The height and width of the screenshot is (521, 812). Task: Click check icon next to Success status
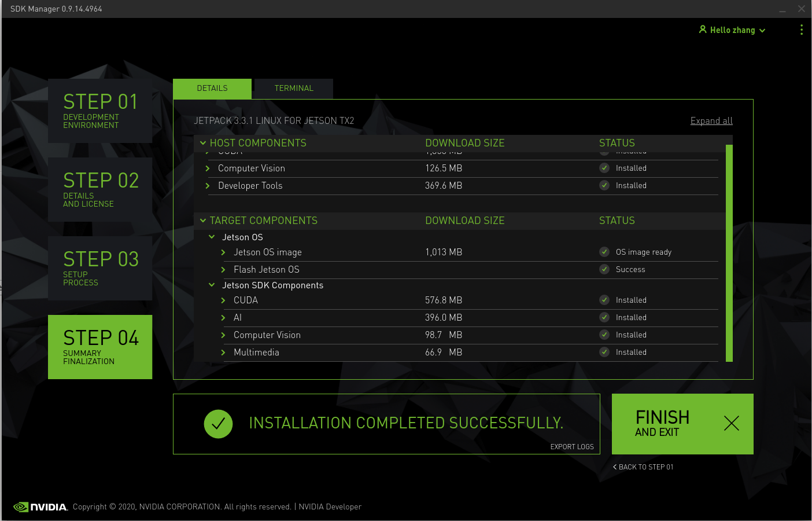point(604,269)
